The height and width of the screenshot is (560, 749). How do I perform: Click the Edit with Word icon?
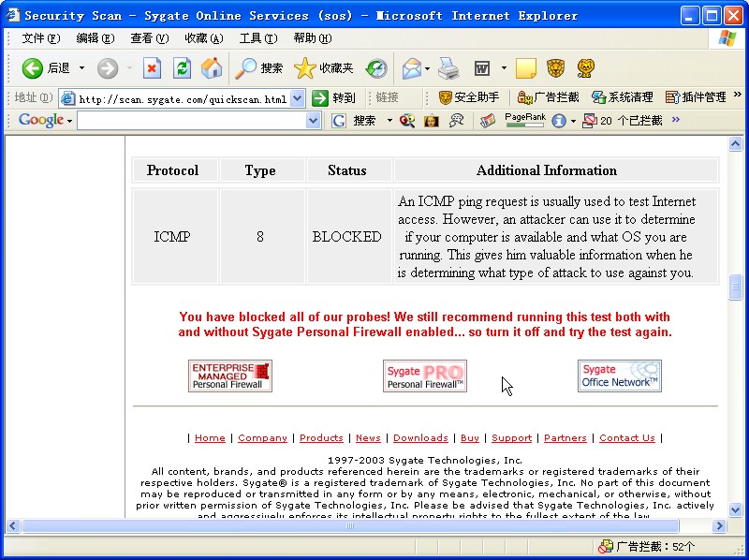coord(482,68)
